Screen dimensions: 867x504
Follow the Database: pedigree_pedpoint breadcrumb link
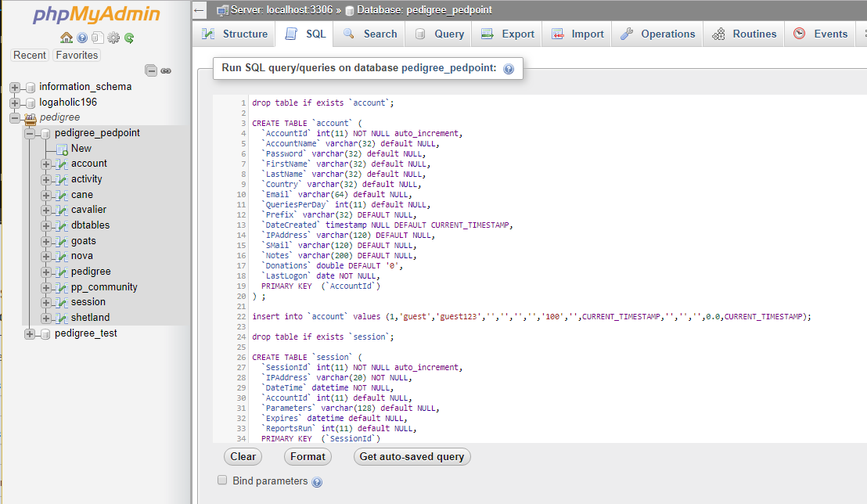click(x=424, y=10)
